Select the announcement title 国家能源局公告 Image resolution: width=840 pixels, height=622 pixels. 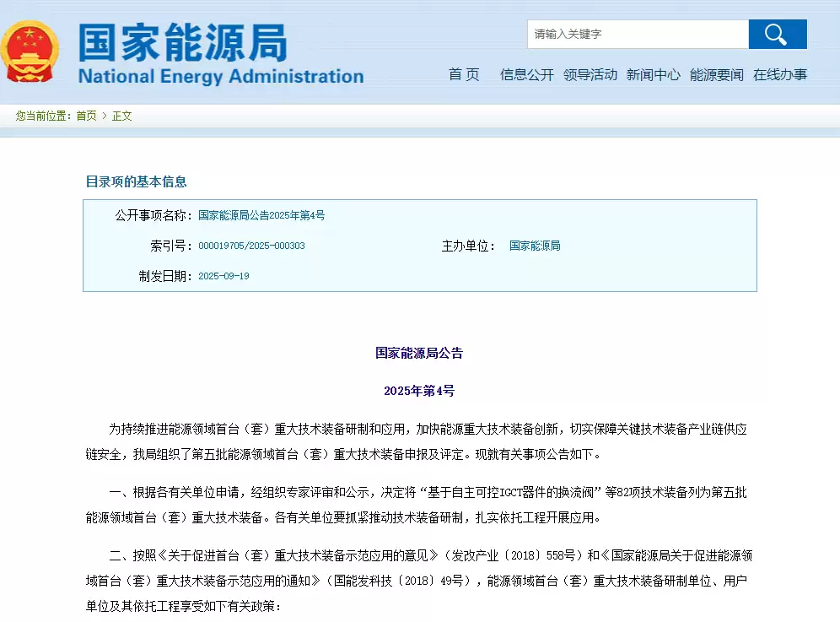click(420, 353)
